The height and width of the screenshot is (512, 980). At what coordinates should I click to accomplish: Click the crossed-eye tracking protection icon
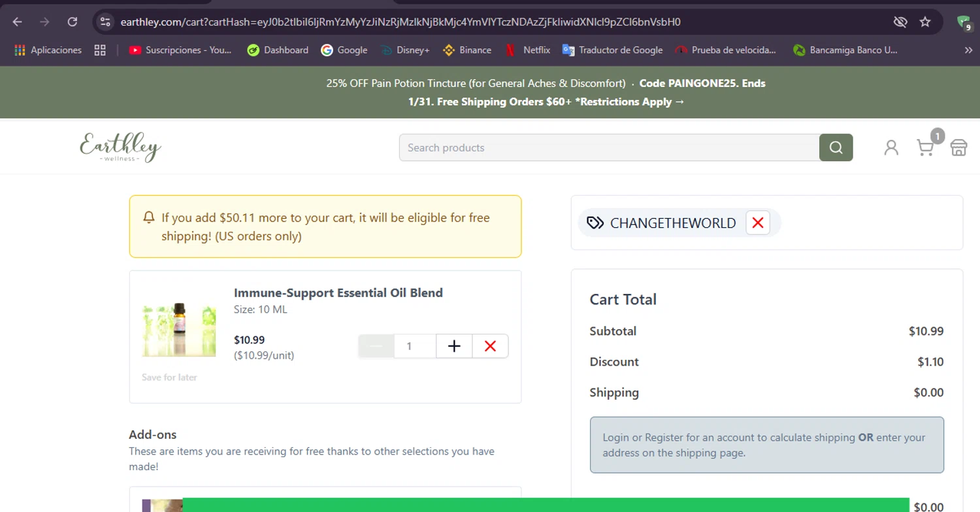(x=900, y=22)
